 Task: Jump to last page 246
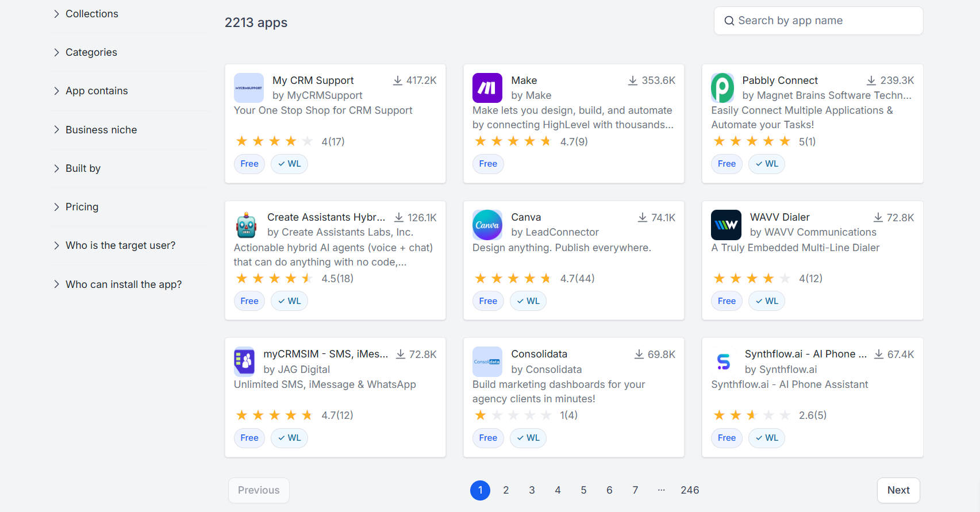pyautogui.click(x=690, y=490)
